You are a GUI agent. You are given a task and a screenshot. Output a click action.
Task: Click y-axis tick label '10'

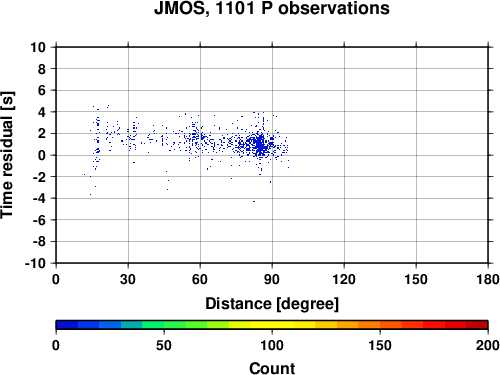(38, 47)
